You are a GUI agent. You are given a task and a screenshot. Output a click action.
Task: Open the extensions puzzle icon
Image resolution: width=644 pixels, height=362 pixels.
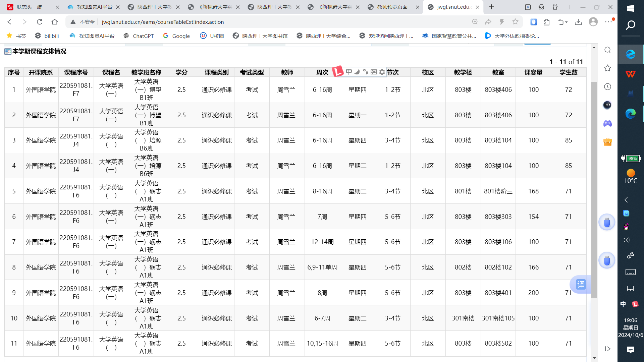coord(547,22)
